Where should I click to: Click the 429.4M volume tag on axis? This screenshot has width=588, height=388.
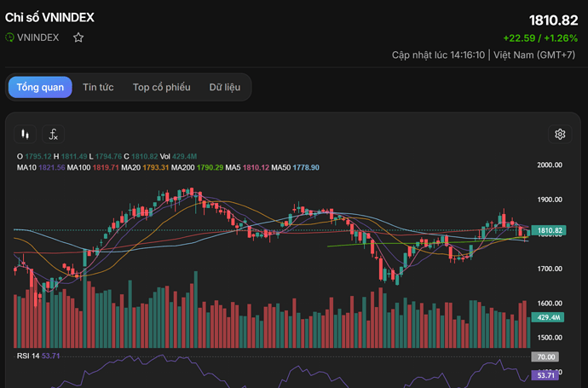tap(548, 317)
